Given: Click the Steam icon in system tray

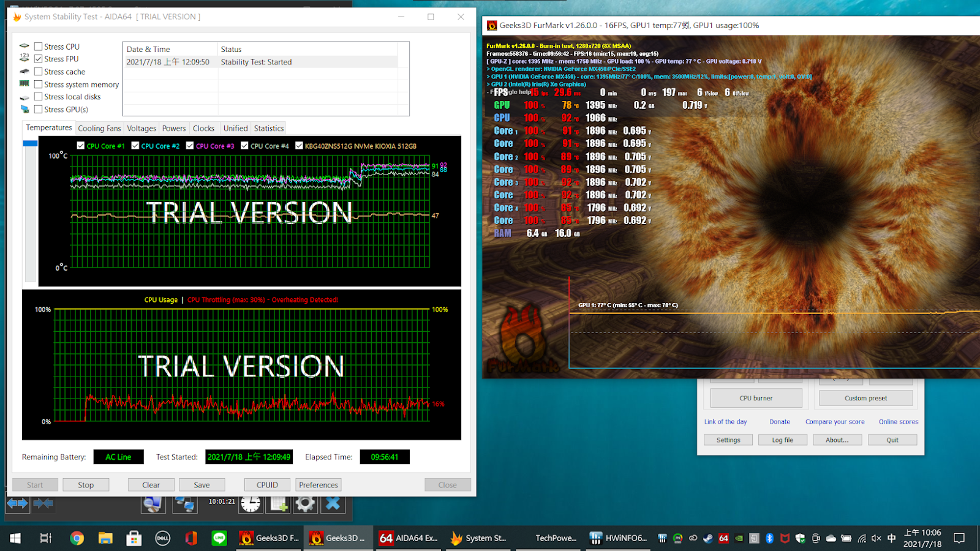Looking at the screenshot, I should pyautogui.click(x=708, y=538).
